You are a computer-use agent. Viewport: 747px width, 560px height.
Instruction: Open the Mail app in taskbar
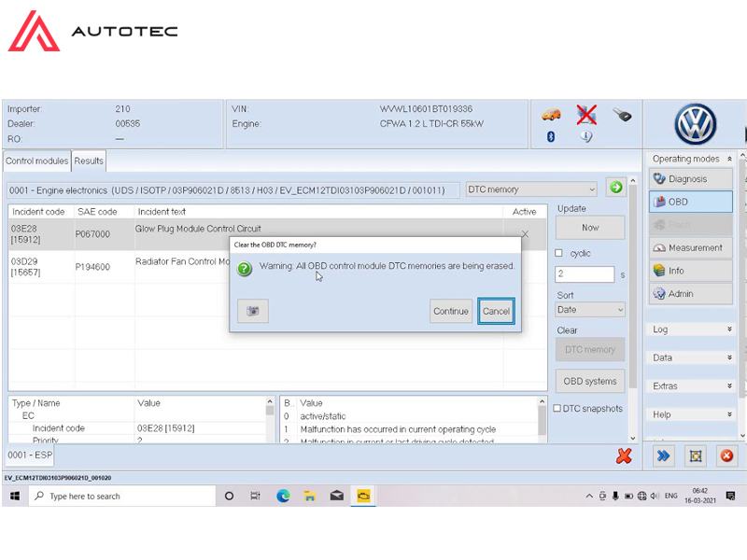coord(337,497)
